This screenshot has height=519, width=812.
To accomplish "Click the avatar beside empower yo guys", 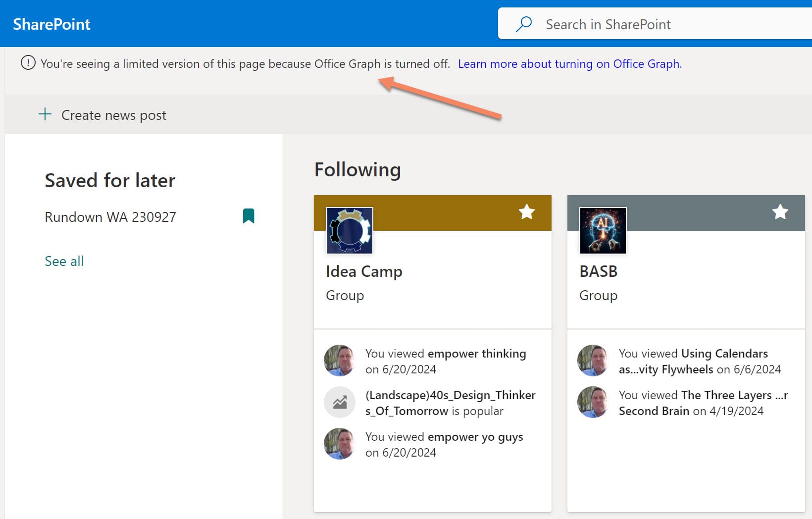I will pos(339,444).
